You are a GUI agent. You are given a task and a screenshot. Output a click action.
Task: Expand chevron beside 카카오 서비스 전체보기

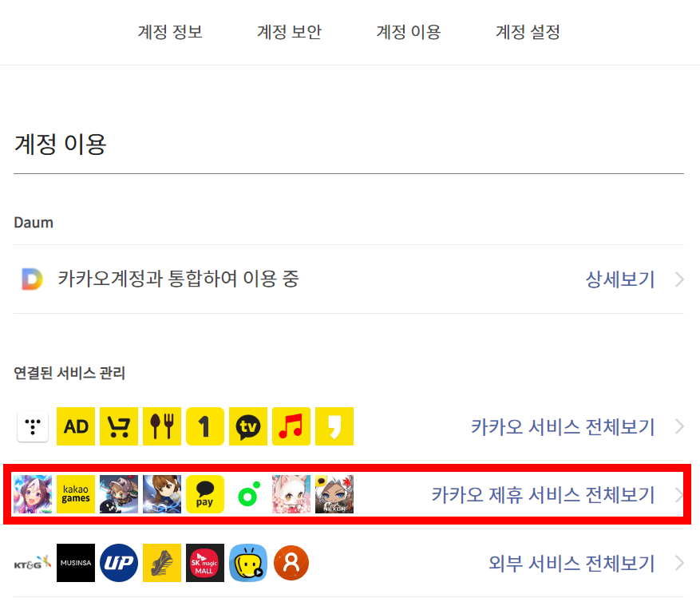click(679, 426)
